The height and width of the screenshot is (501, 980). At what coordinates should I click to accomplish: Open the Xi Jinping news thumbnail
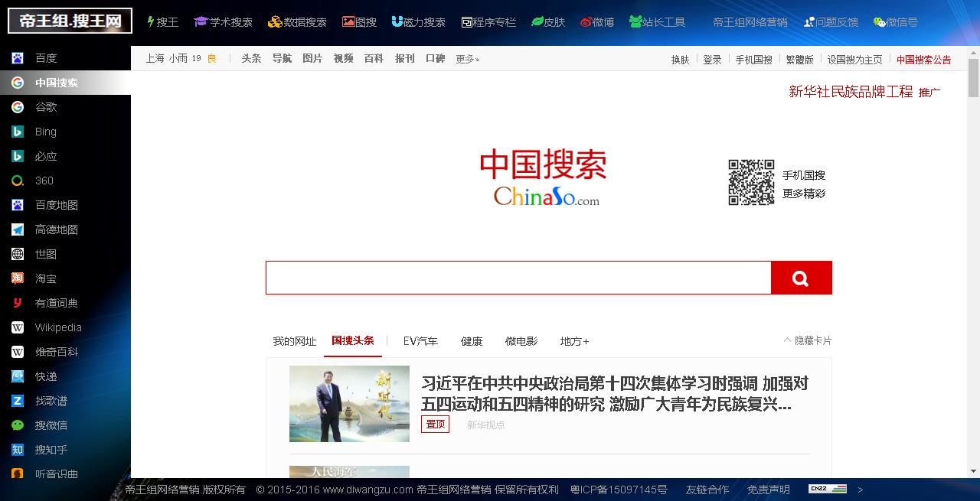pyautogui.click(x=349, y=404)
